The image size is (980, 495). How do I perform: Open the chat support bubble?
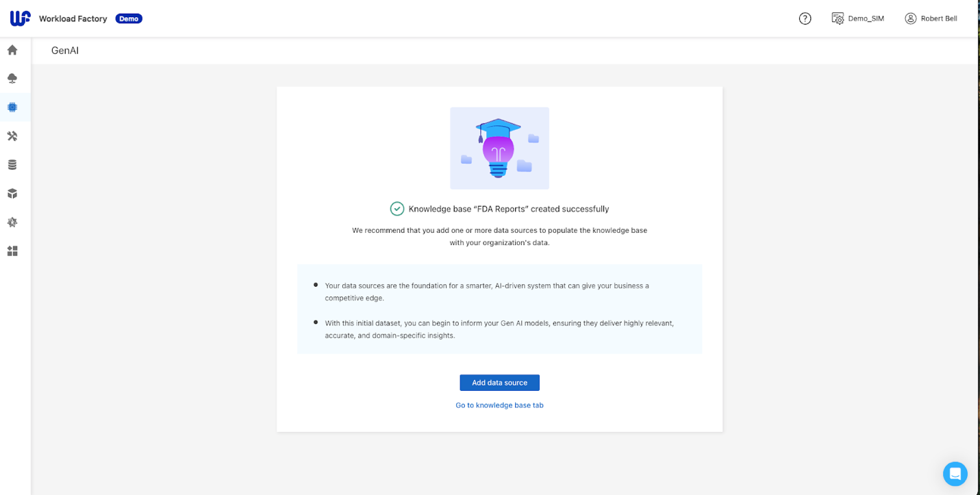[x=955, y=474]
